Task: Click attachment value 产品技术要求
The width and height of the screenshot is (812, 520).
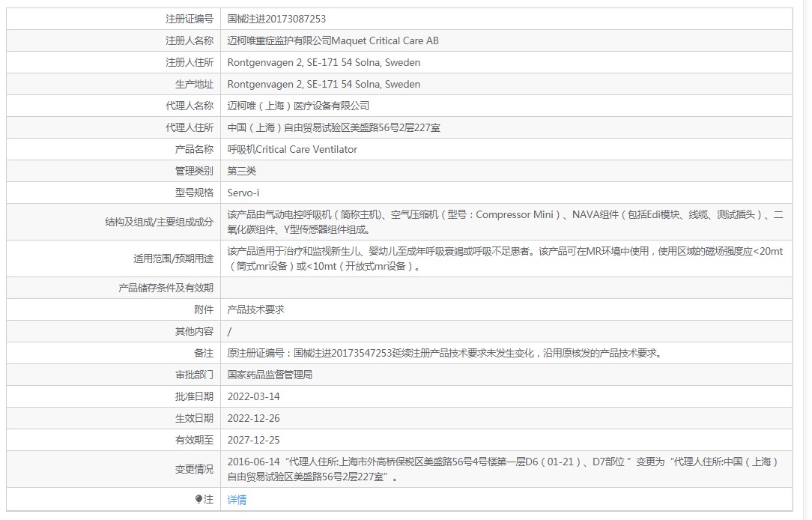Action: pyautogui.click(x=256, y=310)
